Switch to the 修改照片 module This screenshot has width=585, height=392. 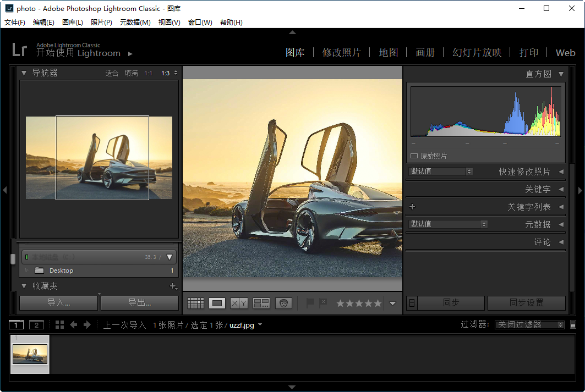342,52
